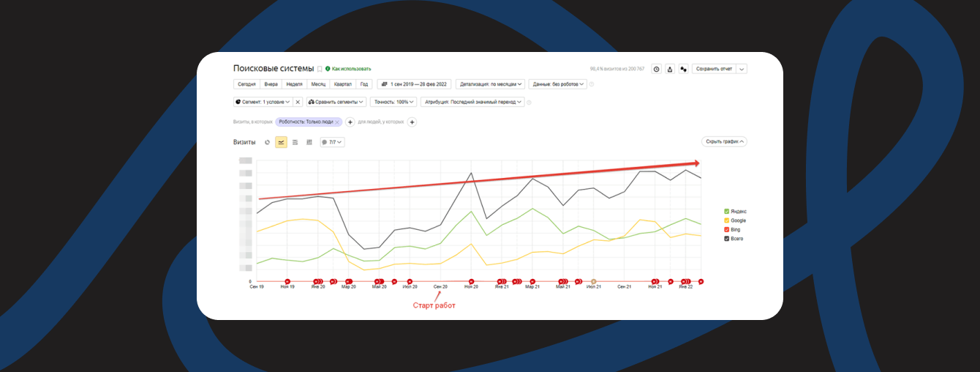980x372 pixels.
Task: Click the red note marker at Мар 21
Action: point(532,281)
